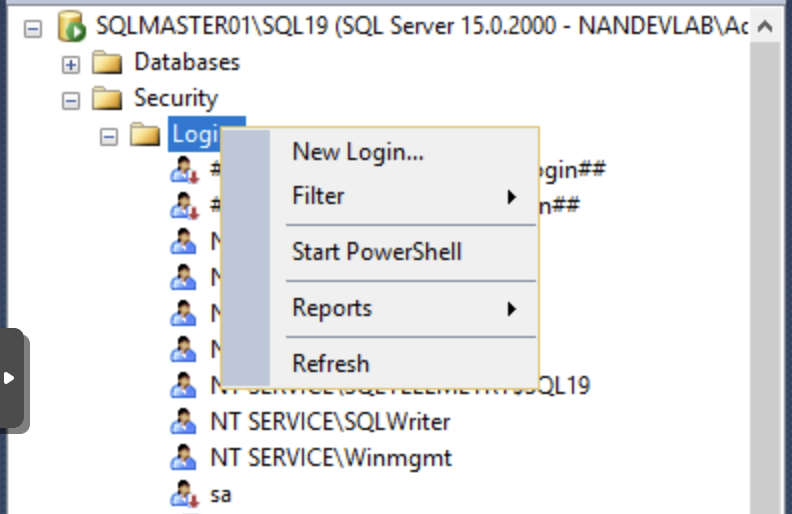792x514 pixels.
Task: Click the Logins folder icon
Action: [145, 135]
